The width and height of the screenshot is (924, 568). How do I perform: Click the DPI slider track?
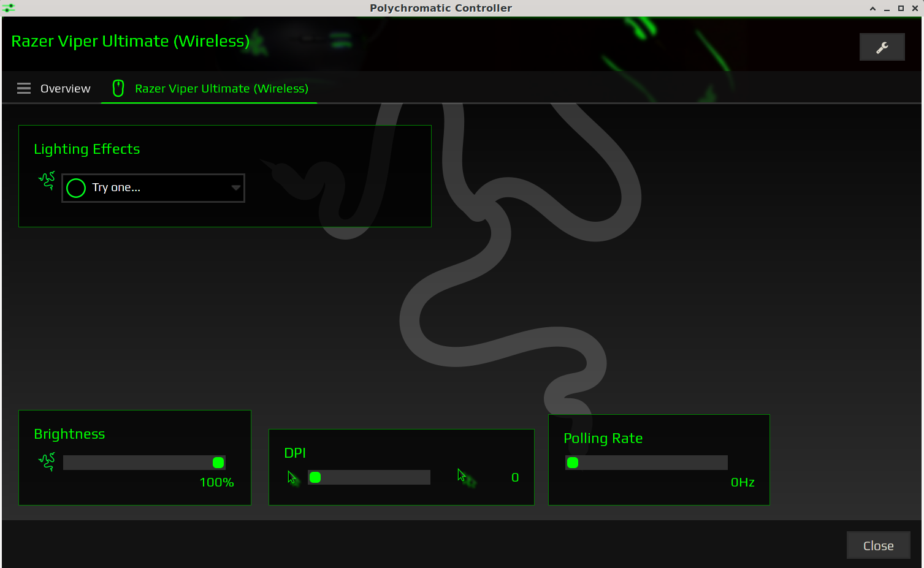coord(369,477)
